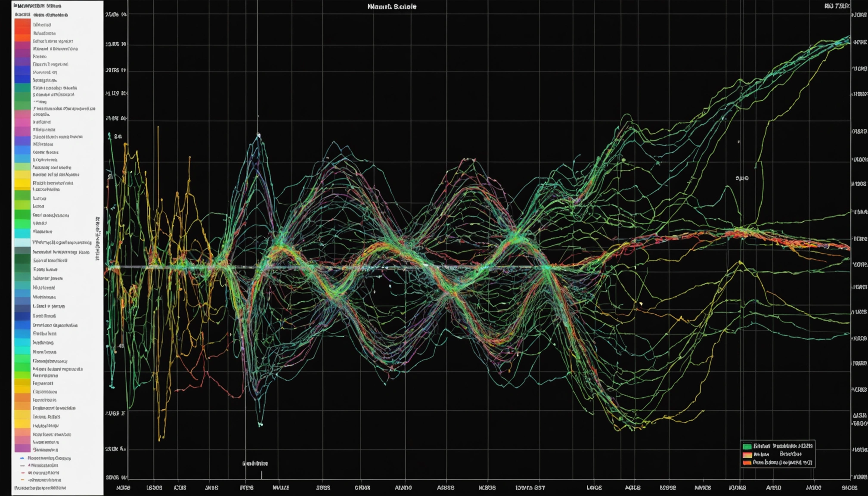Toggle the blue dash line series legend entry

point(22,458)
